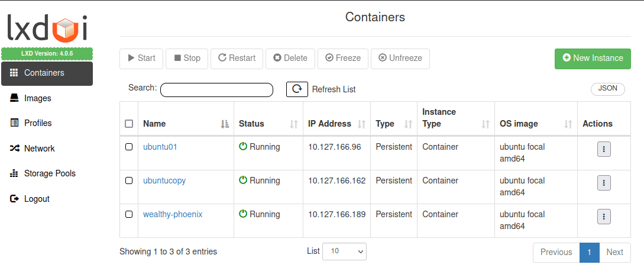Open actions menu for wealthy-phoenix
644x274 pixels.
(604, 217)
